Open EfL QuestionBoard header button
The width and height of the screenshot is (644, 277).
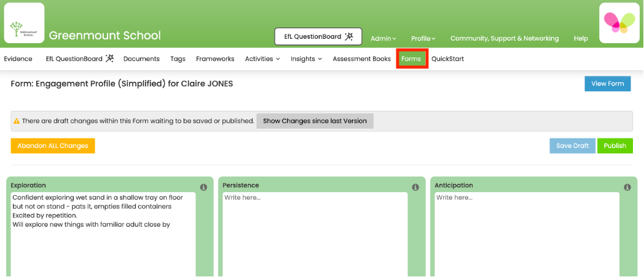pos(318,37)
